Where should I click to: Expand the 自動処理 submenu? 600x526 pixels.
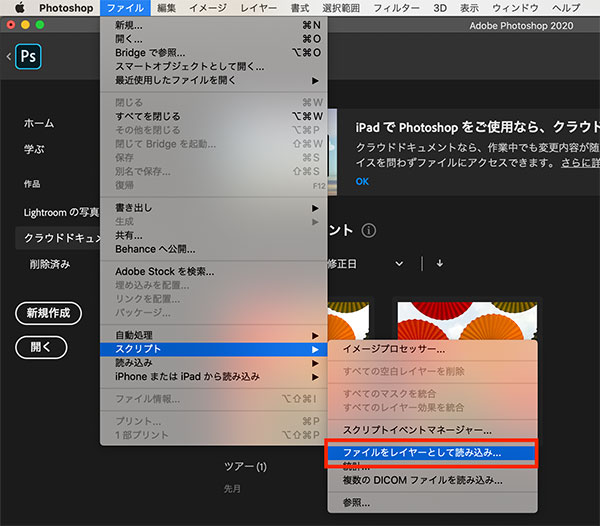tap(214, 335)
